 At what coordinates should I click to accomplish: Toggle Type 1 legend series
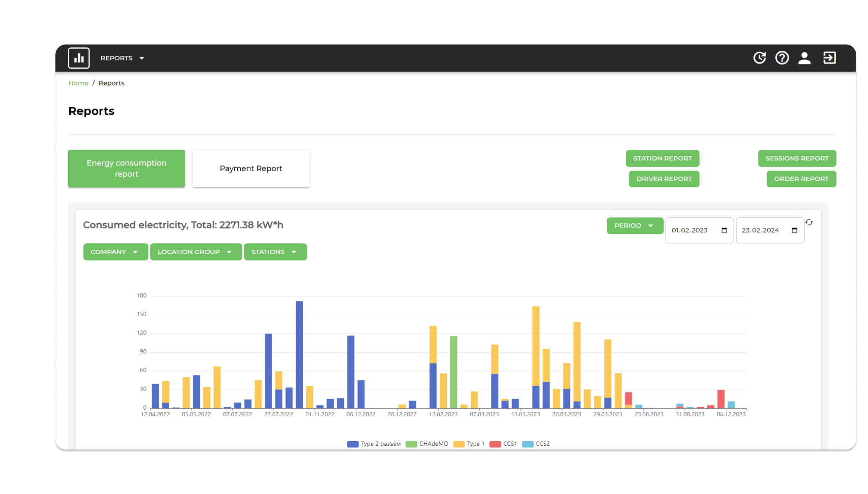[x=469, y=444]
